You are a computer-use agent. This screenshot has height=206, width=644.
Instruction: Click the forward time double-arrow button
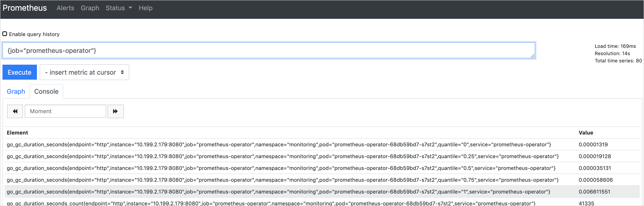tap(115, 111)
